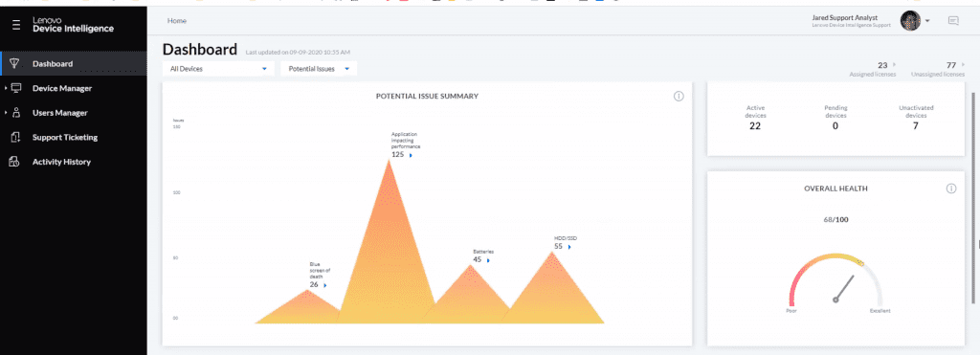Open the Activity History menu item
This screenshot has height=355, width=980.
point(61,162)
